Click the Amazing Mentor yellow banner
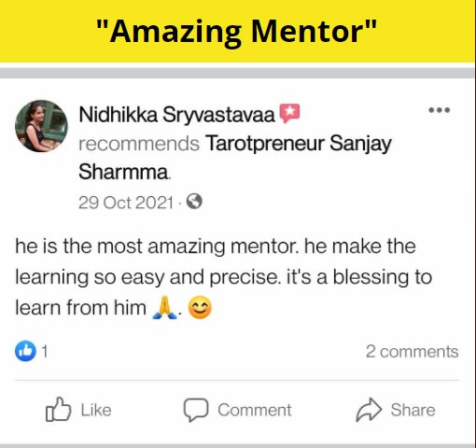The width and height of the screenshot is (476, 448). [238, 31]
